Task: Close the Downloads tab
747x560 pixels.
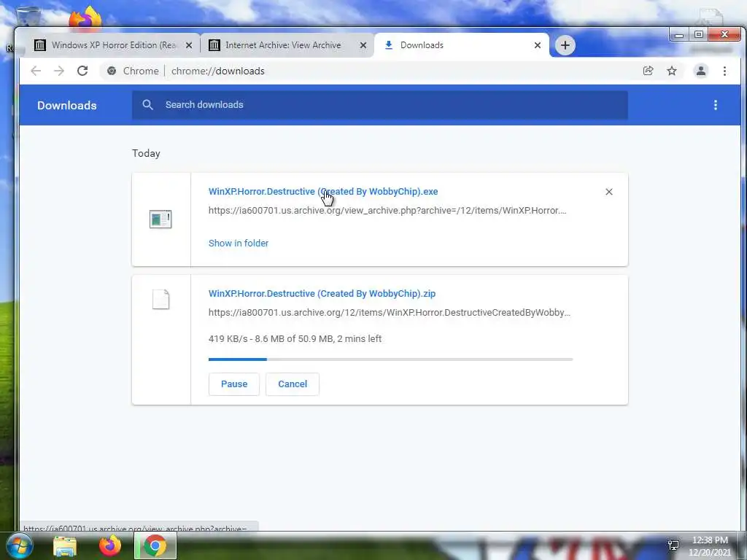Action: [538, 45]
